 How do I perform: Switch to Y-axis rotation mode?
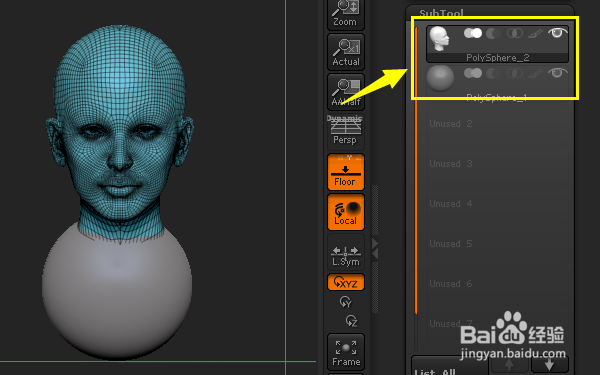tap(346, 302)
